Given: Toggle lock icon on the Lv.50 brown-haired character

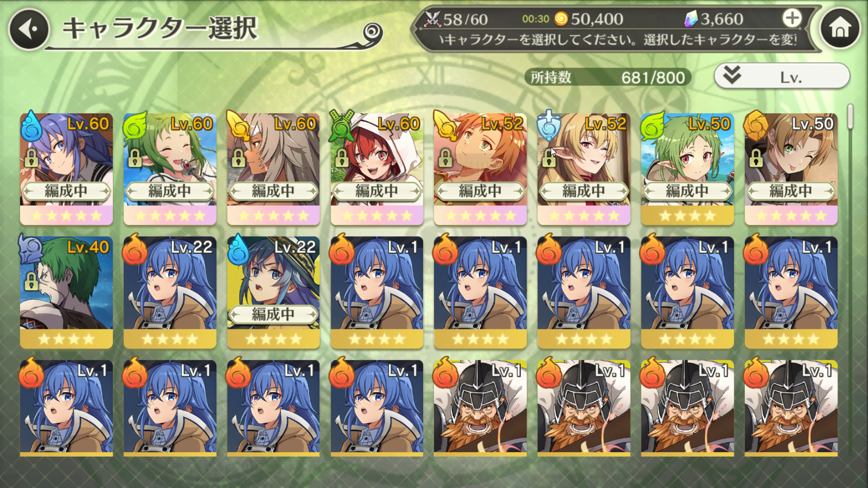Looking at the screenshot, I should coord(756,158).
